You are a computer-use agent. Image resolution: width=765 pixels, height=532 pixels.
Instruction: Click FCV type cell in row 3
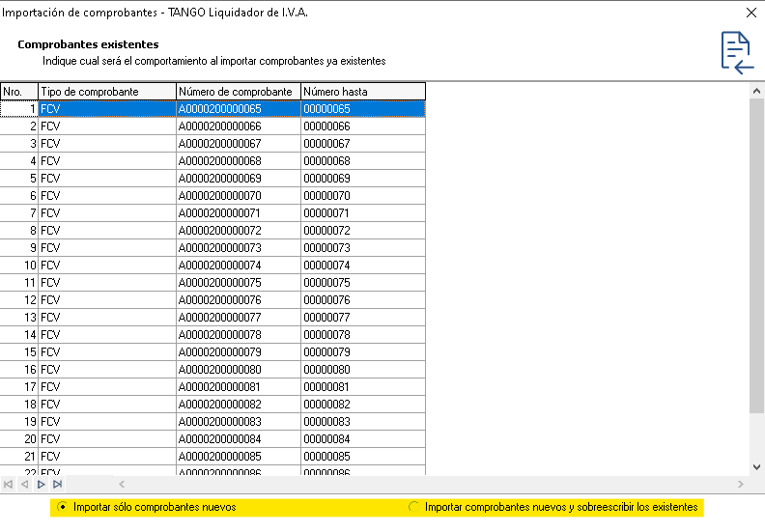pyautogui.click(x=107, y=144)
